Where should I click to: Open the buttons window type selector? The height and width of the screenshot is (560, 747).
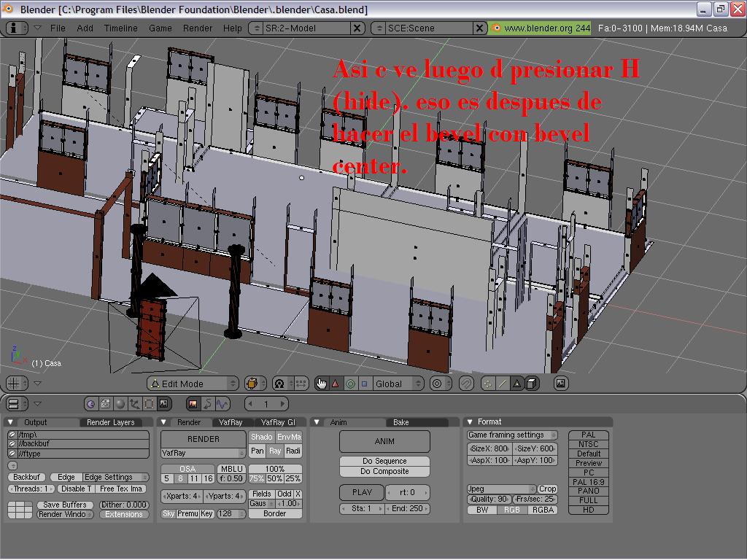click(17, 404)
